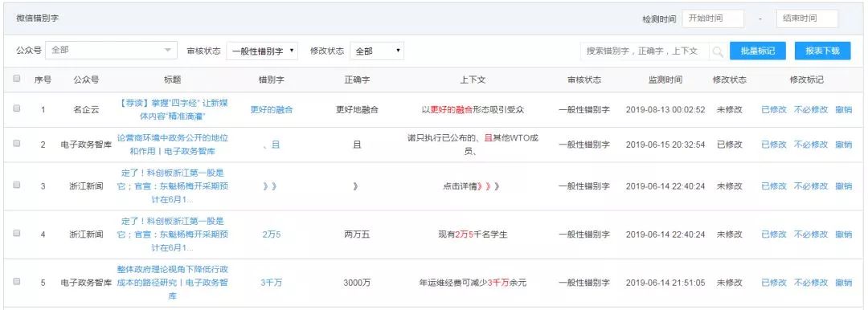868x310 pixels.
Task: Click the 正确字 column header
Action: coord(358,80)
